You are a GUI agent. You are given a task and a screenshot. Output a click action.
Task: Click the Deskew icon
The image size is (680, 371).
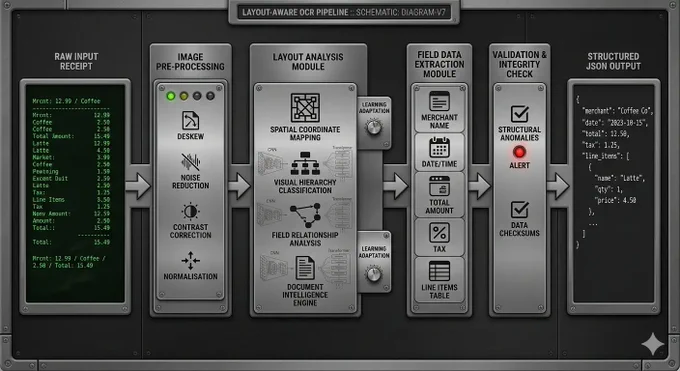point(190,121)
